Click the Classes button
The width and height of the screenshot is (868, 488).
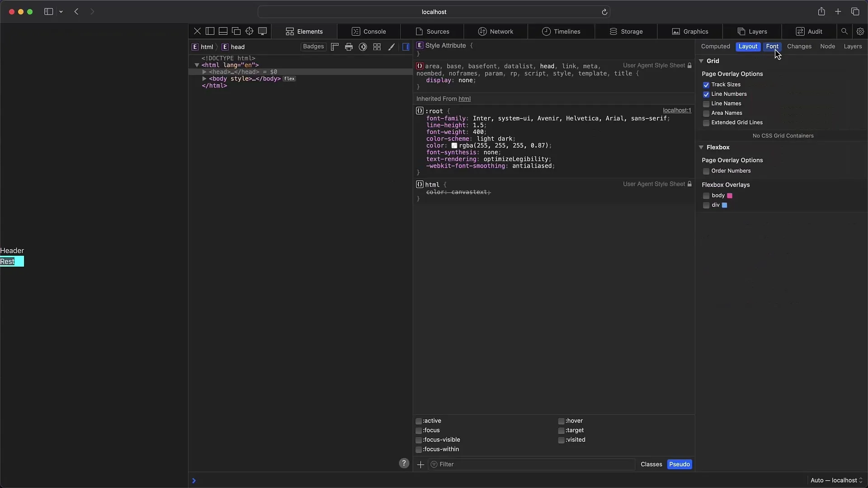651,464
